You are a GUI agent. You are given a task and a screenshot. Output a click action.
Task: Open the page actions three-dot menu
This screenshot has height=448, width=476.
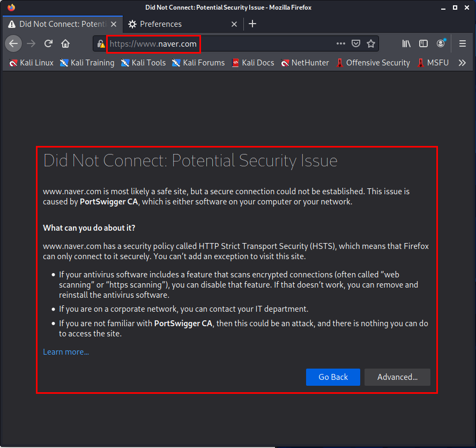click(340, 44)
